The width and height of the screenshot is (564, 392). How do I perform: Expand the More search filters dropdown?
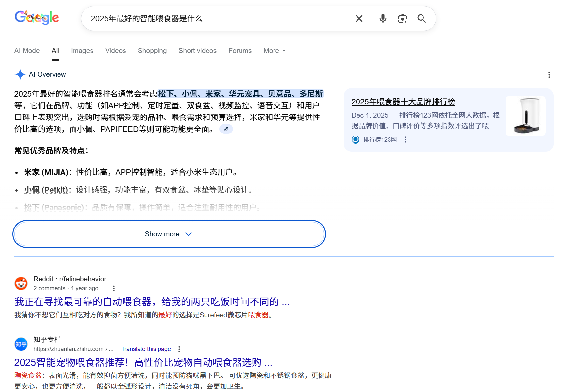[x=274, y=51]
